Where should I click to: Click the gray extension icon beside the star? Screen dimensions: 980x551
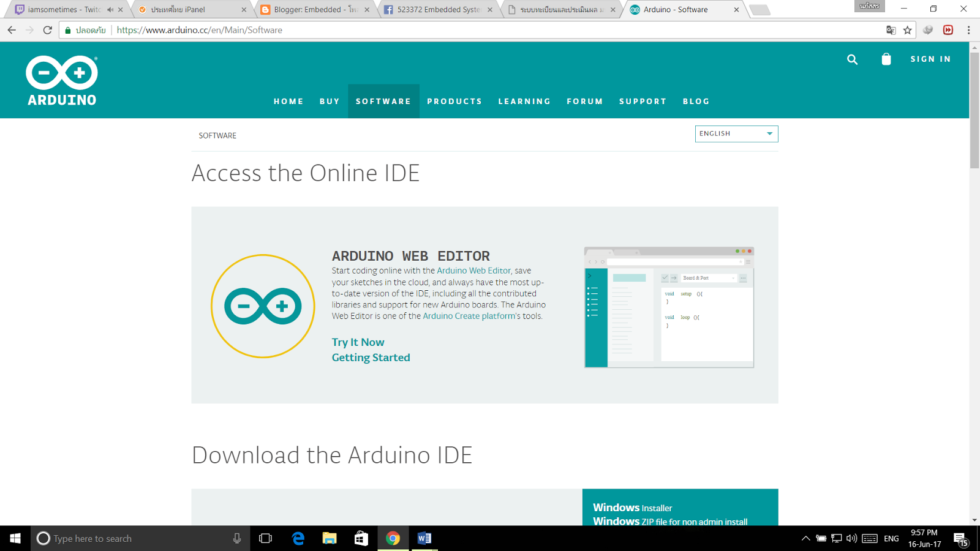[928, 30]
